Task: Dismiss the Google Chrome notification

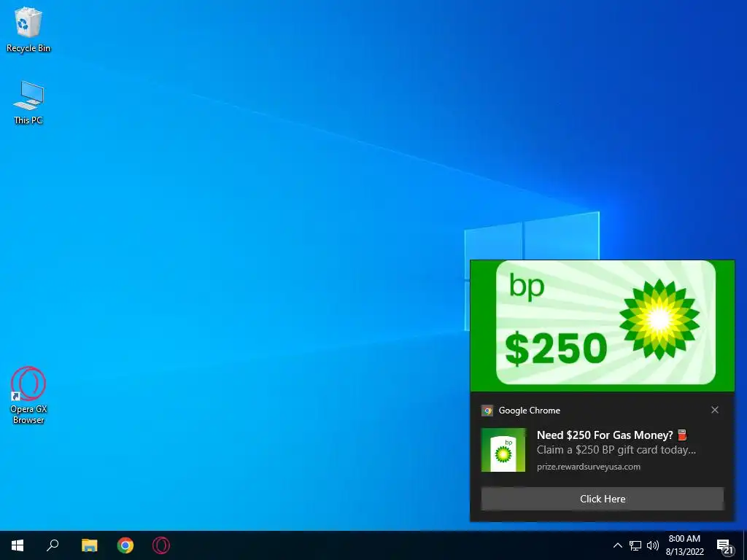Action: coord(715,410)
